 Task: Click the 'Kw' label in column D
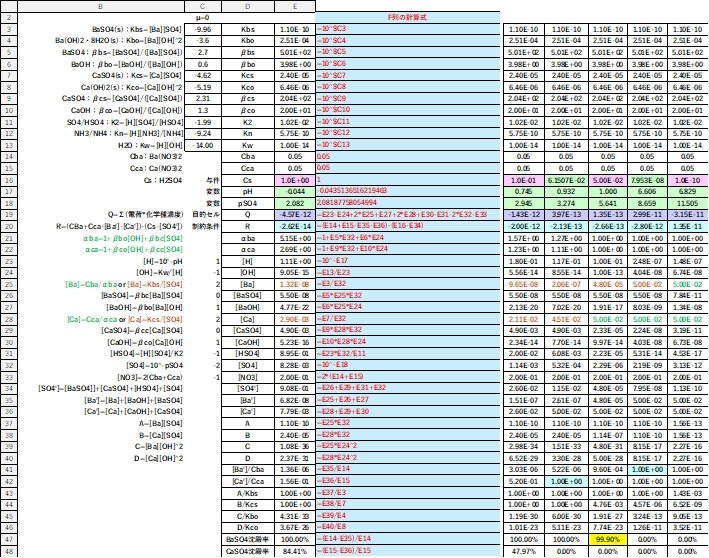coord(248,145)
